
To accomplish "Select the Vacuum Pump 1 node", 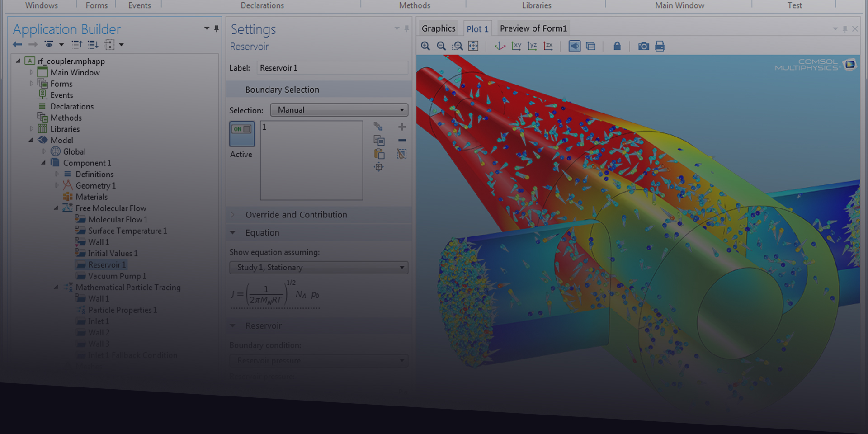I will coord(117,276).
